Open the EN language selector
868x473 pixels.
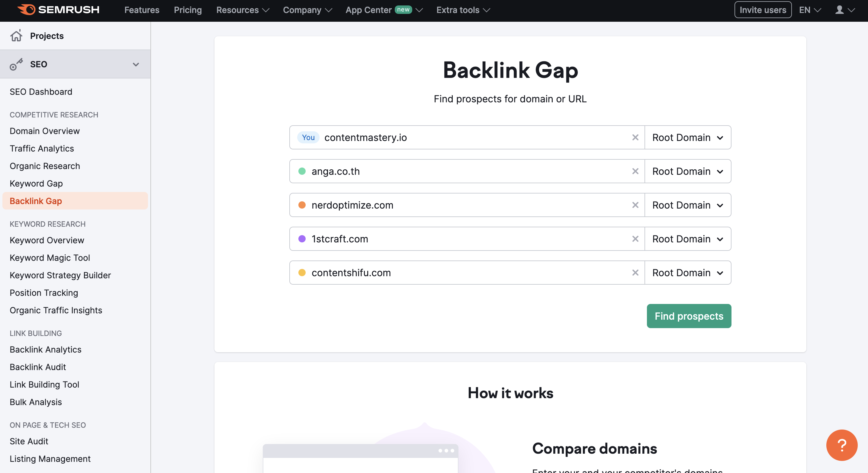(810, 10)
